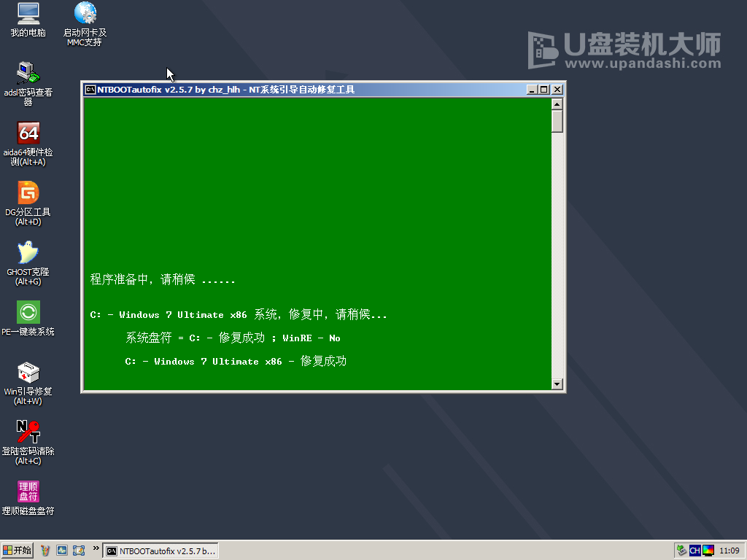Expand quick launch overflow chevron
This screenshot has width=747, height=560.
pyautogui.click(x=96, y=547)
